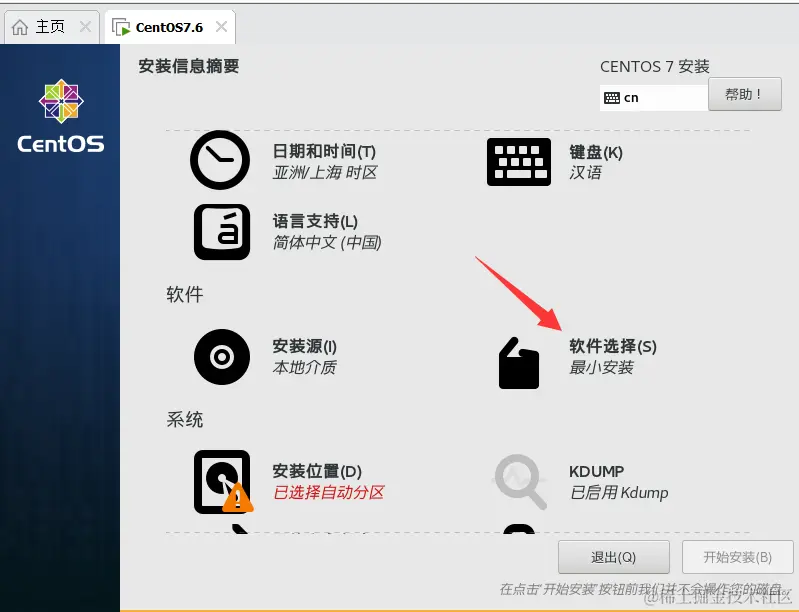
Task: Open the language support á icon
Action: click(222, 232)
